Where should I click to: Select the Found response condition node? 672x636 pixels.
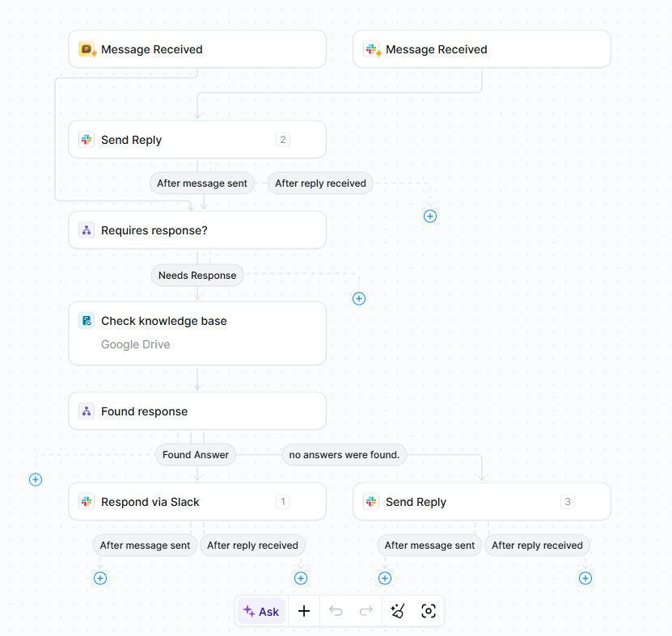[197, 411]
